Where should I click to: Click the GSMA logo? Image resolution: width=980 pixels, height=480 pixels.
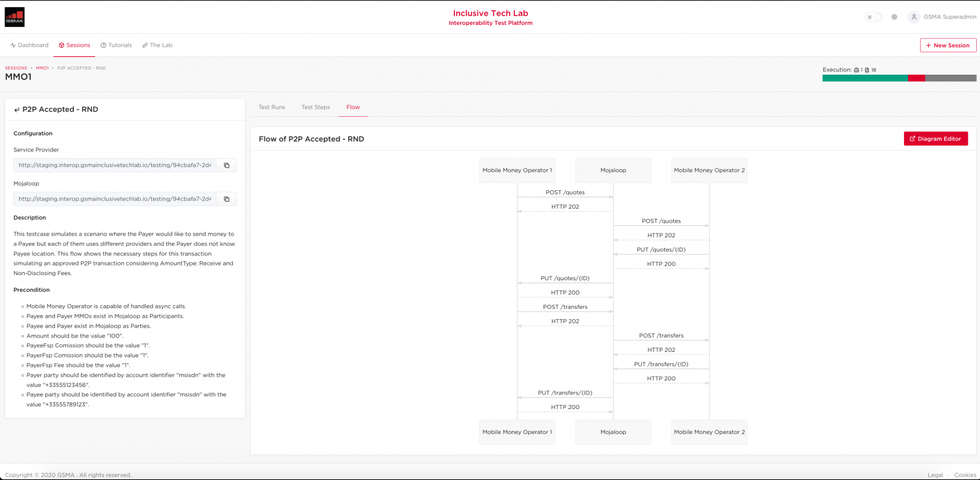[x=15, y=17]
